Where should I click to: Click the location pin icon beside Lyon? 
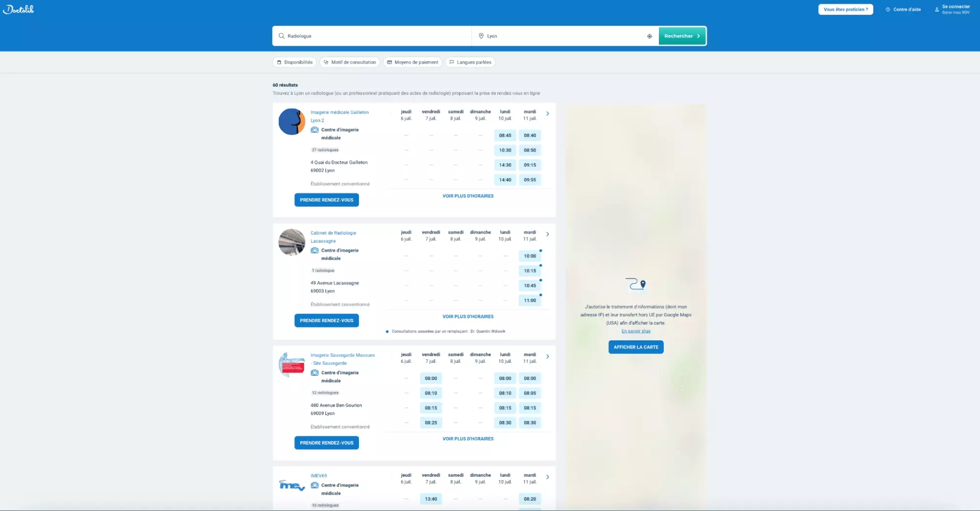(481, 36)
